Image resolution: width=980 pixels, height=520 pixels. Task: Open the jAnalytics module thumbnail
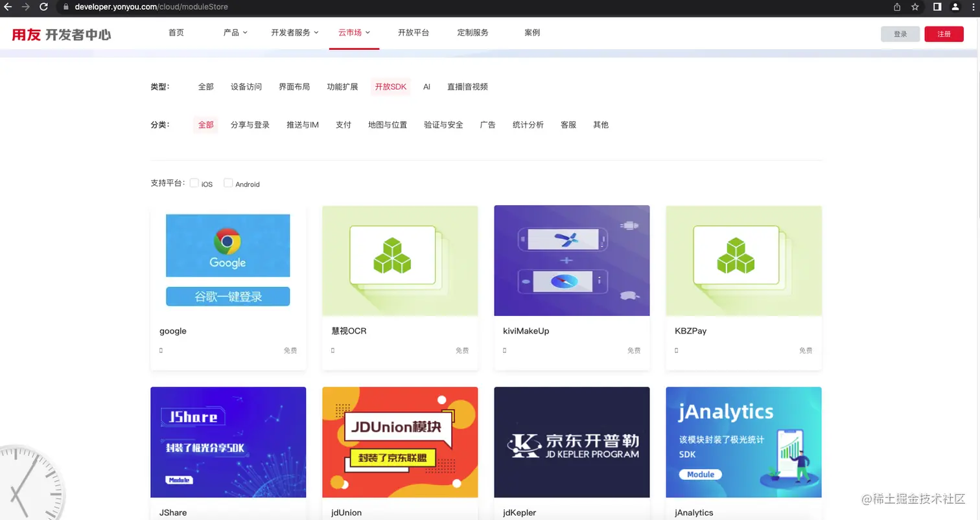pyautogui.click(x=743, y=442)
